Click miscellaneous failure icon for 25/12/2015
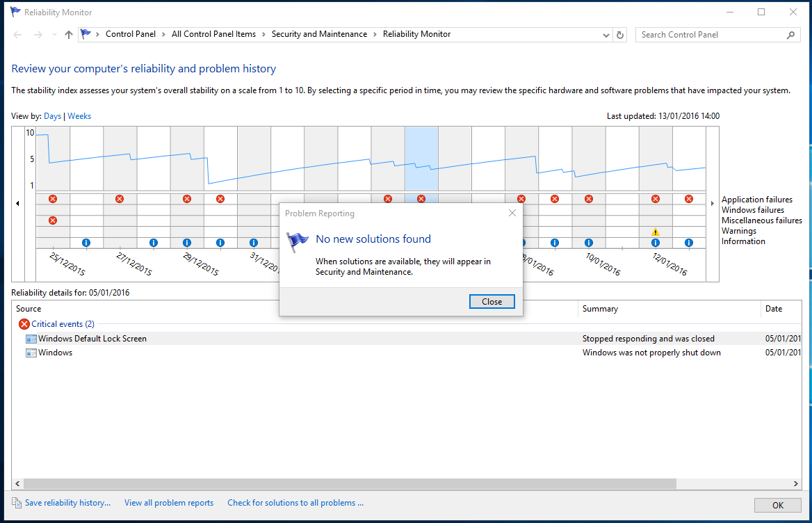The width and height of the screenshot is (812, 523). (53, 220)
